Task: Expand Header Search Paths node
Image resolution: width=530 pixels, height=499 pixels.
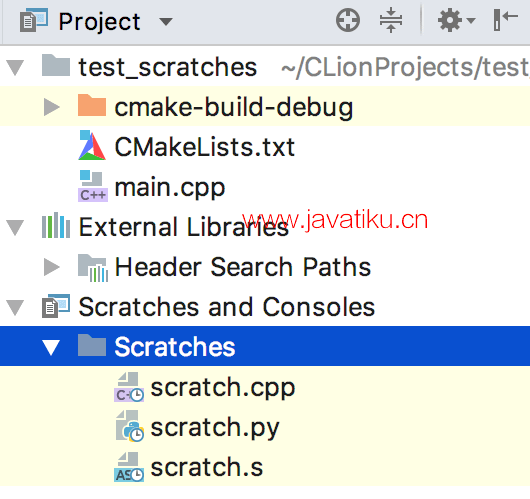Action: point(52,267)
